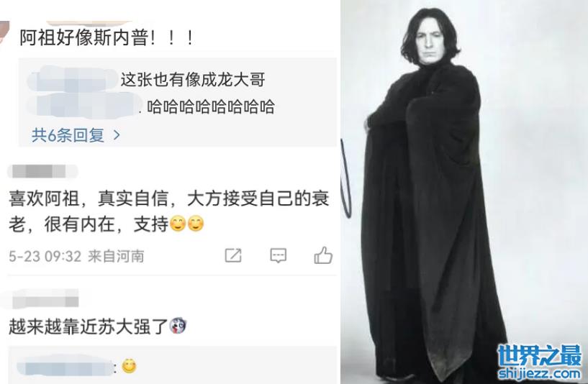
Task: Click the chevron after 共6条回复
Action: 117,135
